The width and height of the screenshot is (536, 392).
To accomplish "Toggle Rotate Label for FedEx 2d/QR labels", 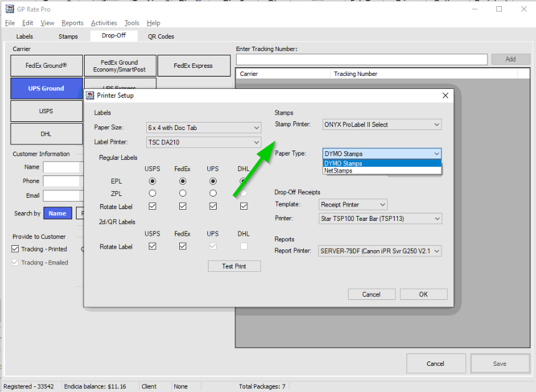I will [182, 246].
